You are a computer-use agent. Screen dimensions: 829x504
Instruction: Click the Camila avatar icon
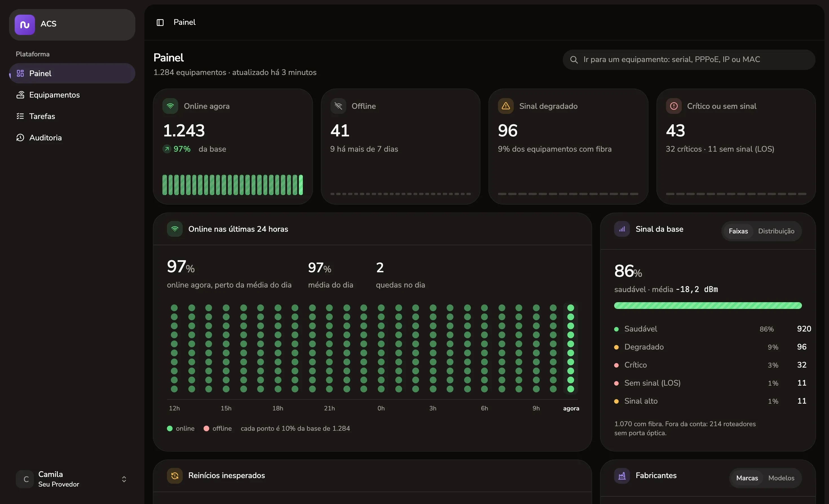[25, 479]
